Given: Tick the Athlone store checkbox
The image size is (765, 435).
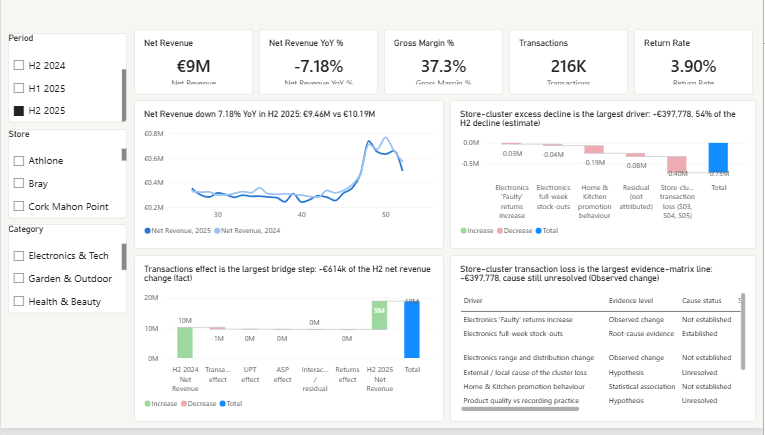Looking at the screenshot, I should click(19, 160).
